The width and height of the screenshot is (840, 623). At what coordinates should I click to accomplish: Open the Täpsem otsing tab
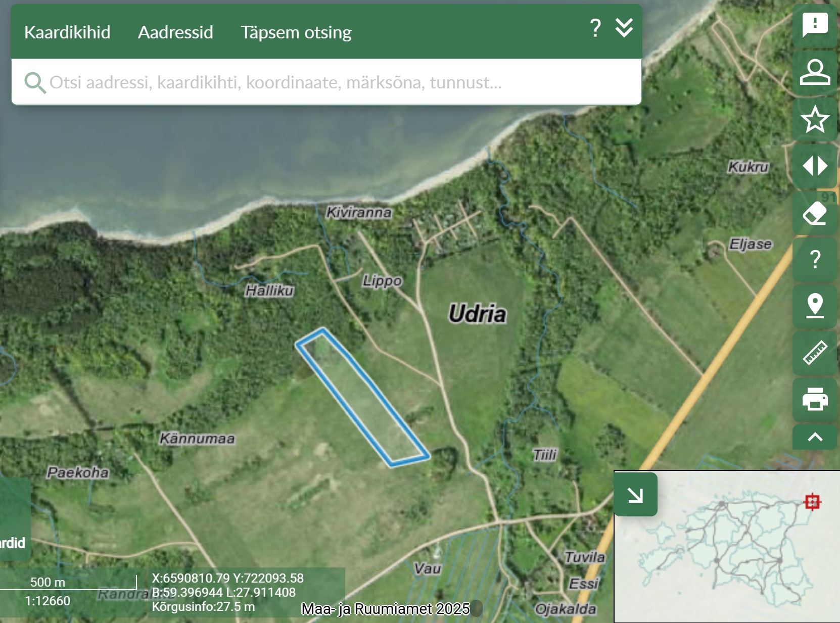tap(296, 32)
